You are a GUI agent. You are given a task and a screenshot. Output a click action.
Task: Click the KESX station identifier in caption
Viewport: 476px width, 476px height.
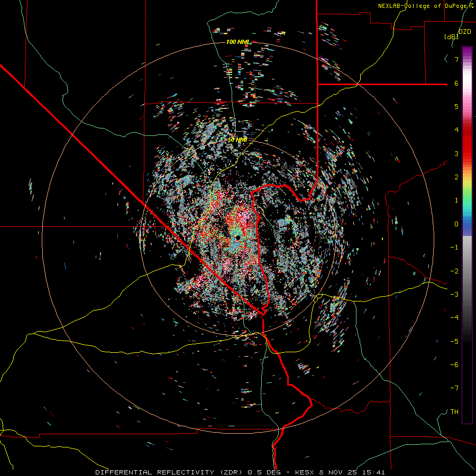(x=305, y=472)
